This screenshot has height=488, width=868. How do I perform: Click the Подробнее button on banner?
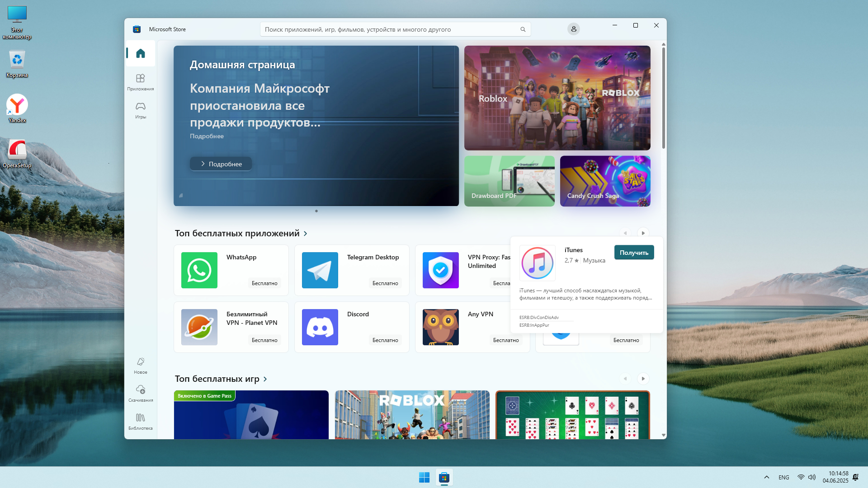pyautogui.click(x=221, y=164)
